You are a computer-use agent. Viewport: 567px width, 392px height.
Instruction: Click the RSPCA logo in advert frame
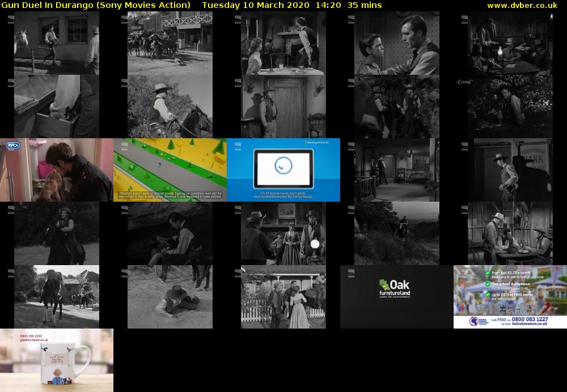(13, 146)
